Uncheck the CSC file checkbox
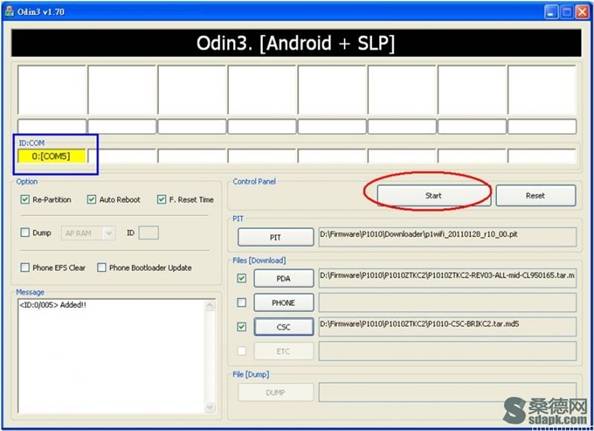Image resolution: width=594 pixels, height=431 pixels. tap(241, 326)
